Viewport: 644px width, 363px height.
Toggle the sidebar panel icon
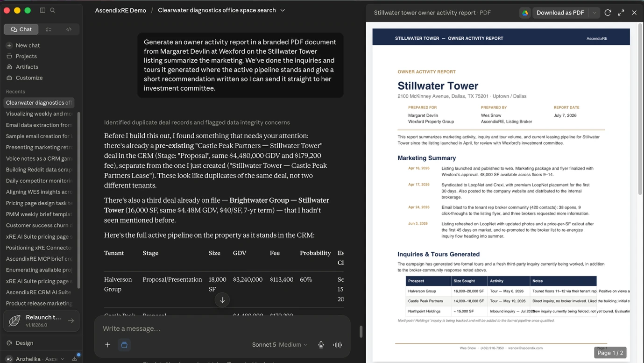[x=42, y=10]
